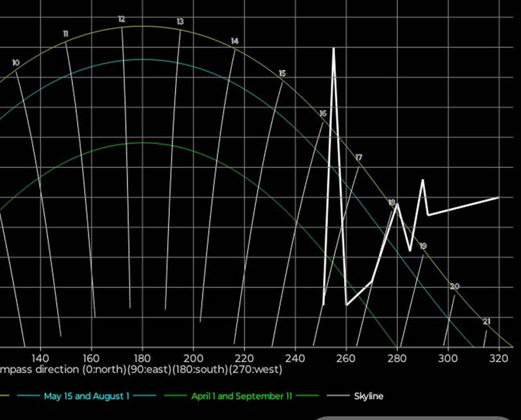The width and height of the screenshot is (521, 420).
Task: Click the hour 15 marker
Action: 283,74
